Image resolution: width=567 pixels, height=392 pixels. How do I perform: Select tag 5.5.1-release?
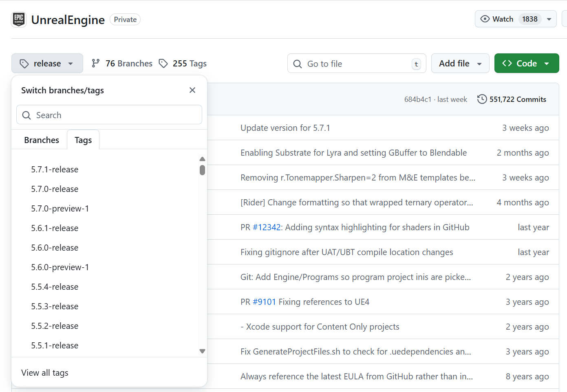click(55, 346)
